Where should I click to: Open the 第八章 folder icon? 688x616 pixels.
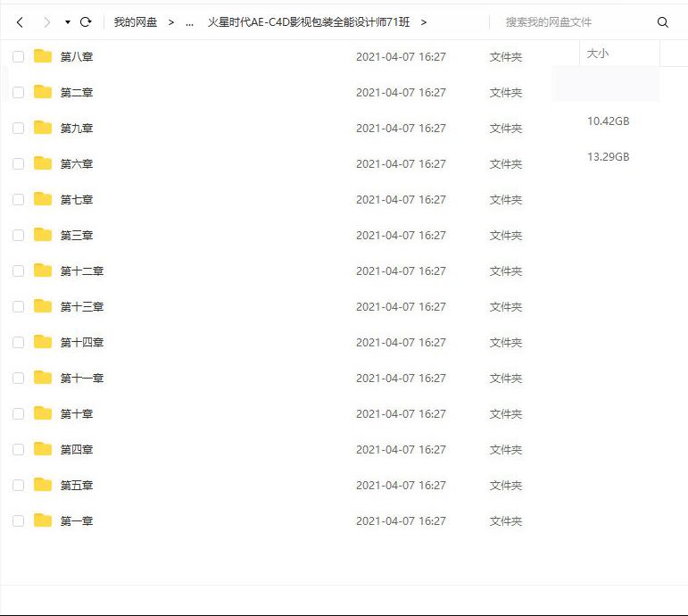click(43, 56)
